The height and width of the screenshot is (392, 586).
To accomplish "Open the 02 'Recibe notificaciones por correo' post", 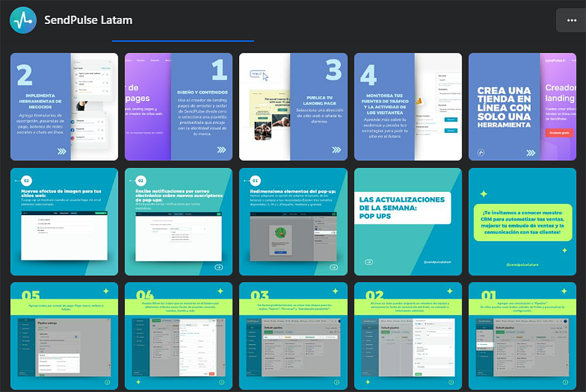I will 179,222.
